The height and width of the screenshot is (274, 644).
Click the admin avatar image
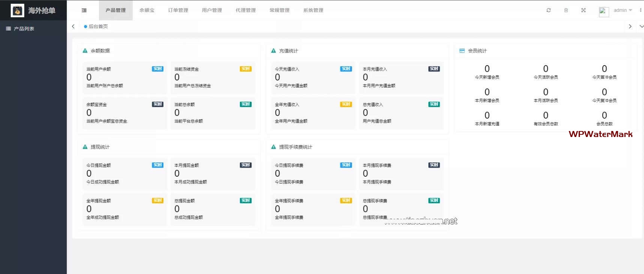[x=604, y=11]
